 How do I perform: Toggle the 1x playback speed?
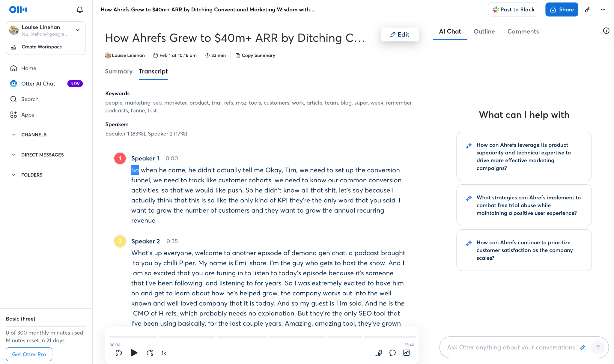[164, 353]
